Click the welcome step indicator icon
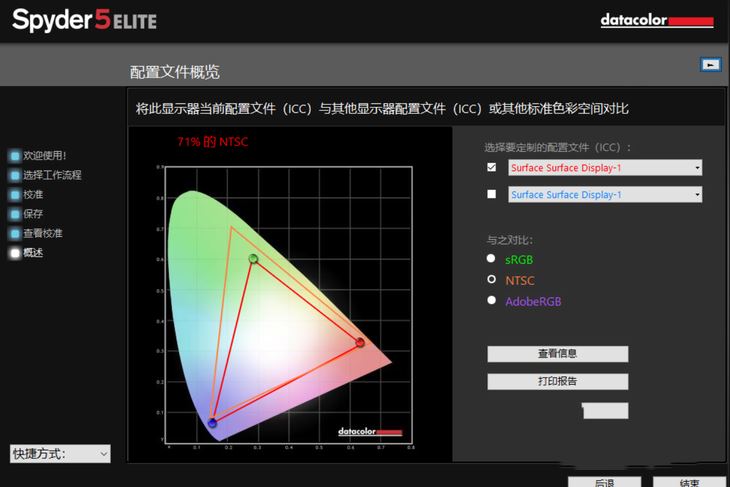This screenshot has height=487, width=730. (15, 156)
